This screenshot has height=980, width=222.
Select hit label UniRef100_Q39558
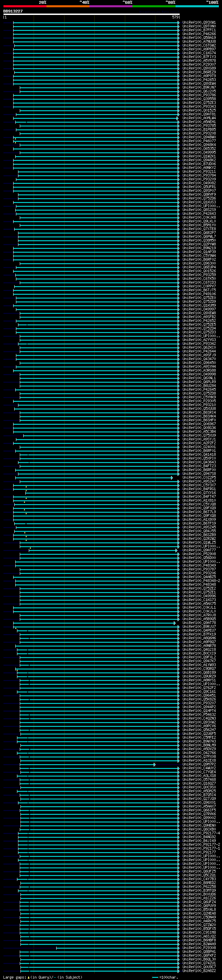tap(199, 99)
